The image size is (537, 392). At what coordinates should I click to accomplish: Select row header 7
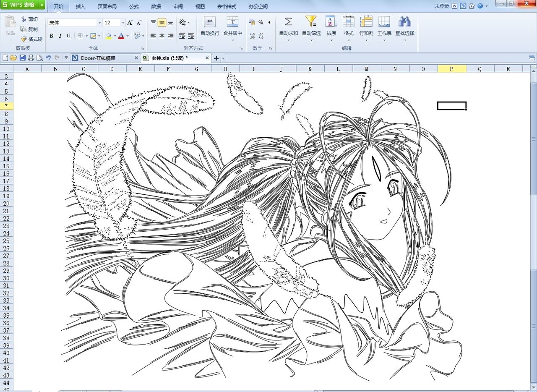click(x=6, y=106)
